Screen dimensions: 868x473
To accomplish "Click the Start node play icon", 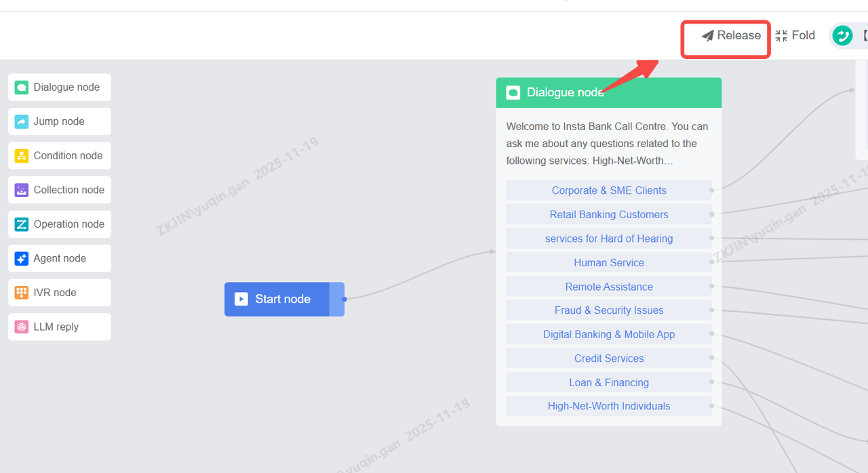I will [x=241, y=299].
